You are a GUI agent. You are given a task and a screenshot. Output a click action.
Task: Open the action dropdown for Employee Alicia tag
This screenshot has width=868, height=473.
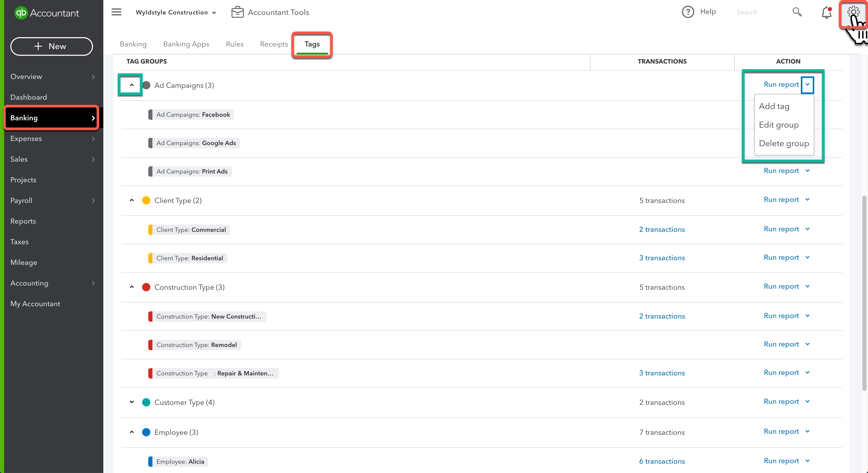click(x=808, y=461)
